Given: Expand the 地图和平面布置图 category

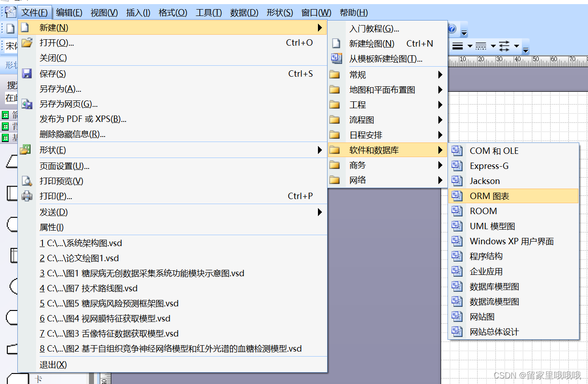Looking at the screenshot, I should pyautogui.click(x=440, y=89).
